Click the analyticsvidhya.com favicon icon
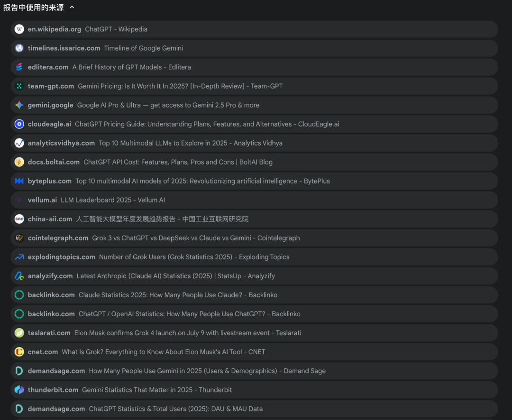This screenshot has height=420, width=512. click(19, 143)
